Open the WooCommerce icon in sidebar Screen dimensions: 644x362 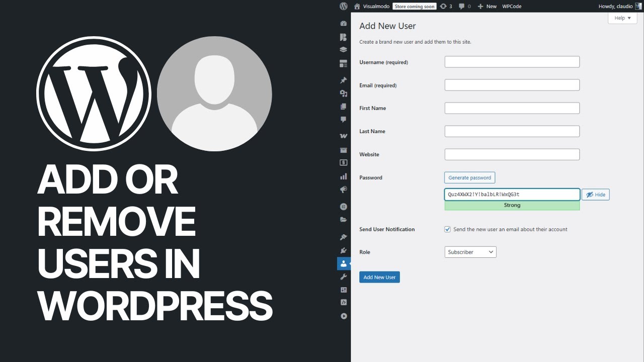click(x=344, y=136)
